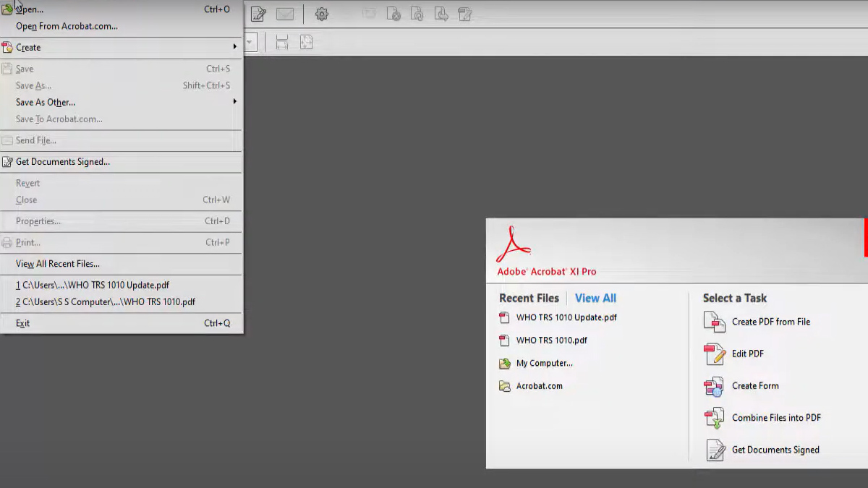Image resolution: width=868 pixels, height=488 pixels.
Task: Click the View All link beside Recent Files
Action: click(x=595, y=298)
